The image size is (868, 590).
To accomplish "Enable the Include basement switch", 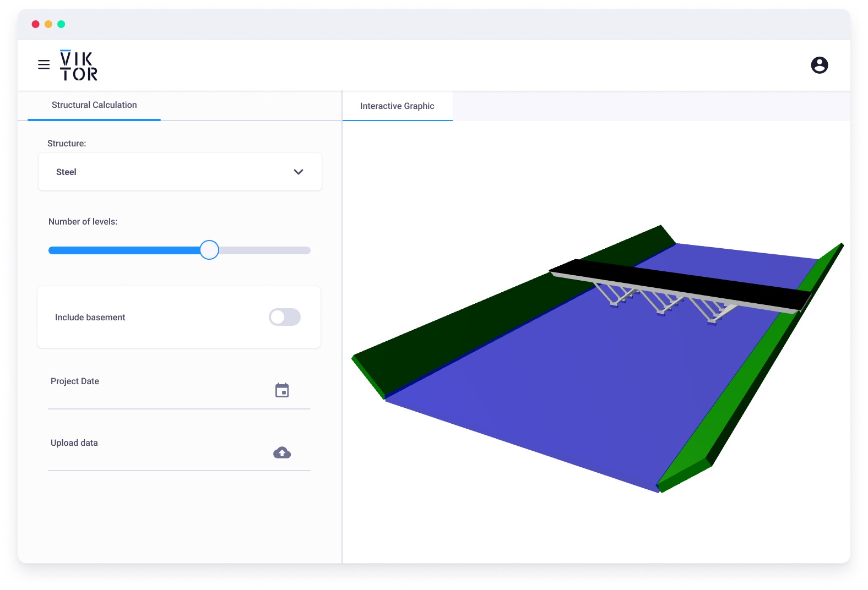I will (x=284, y=317).
